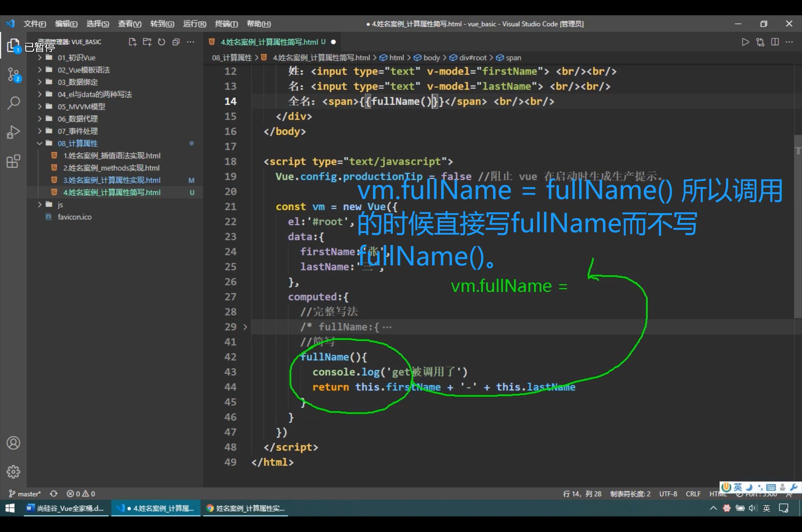Show errors and warnings count
The image size is (802, 532).
[81, 494]
